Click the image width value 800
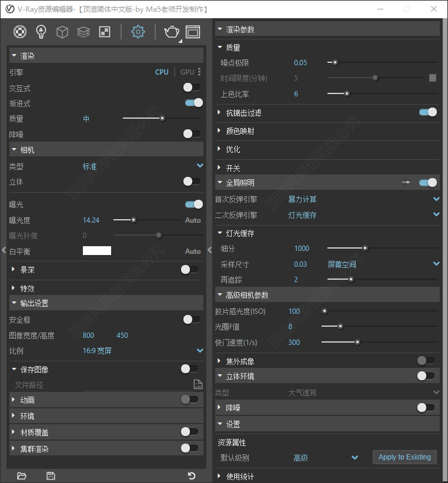 (x=88, y=335)
